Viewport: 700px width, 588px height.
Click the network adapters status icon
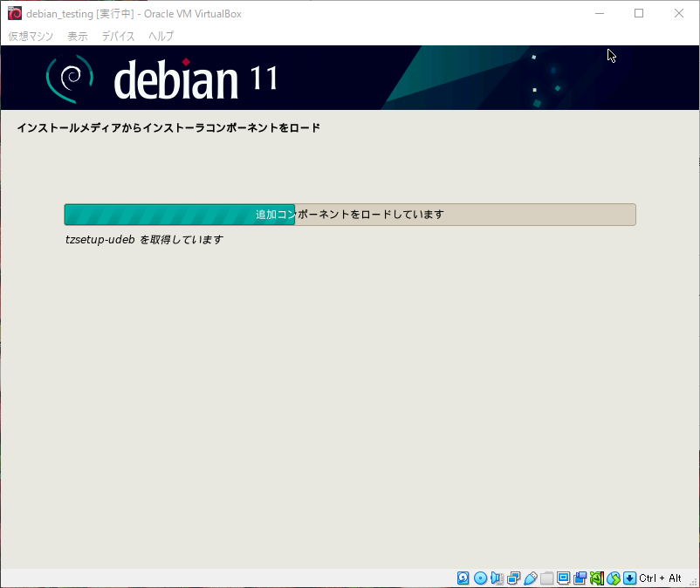pyautogui.click(x=514, y=578)
